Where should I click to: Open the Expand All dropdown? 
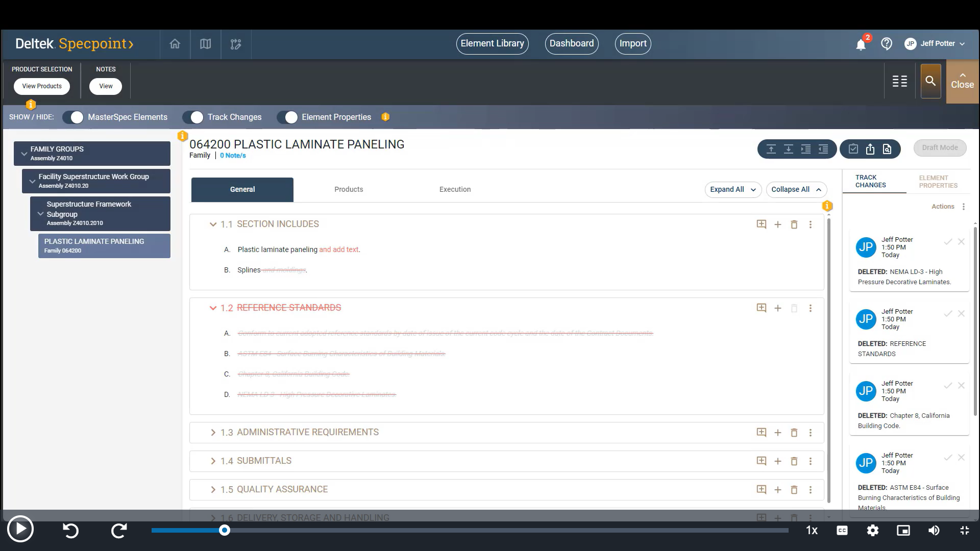tap(733, 189)
